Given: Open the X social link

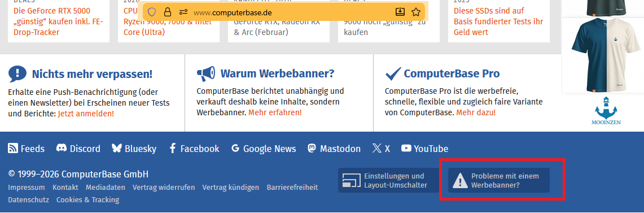Looking at the screenshot, I should tap(381, 149).
